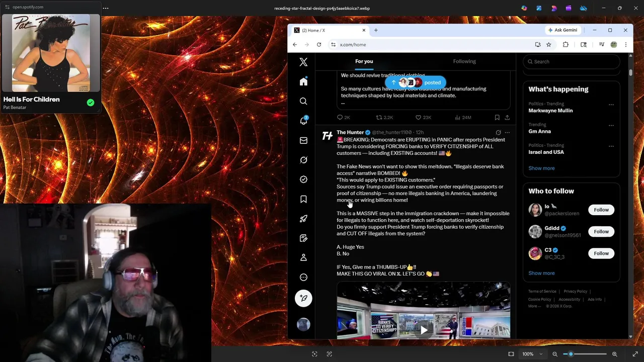644x362 pixels.
Task: Like the post with 23K likes
Action: 423,117
